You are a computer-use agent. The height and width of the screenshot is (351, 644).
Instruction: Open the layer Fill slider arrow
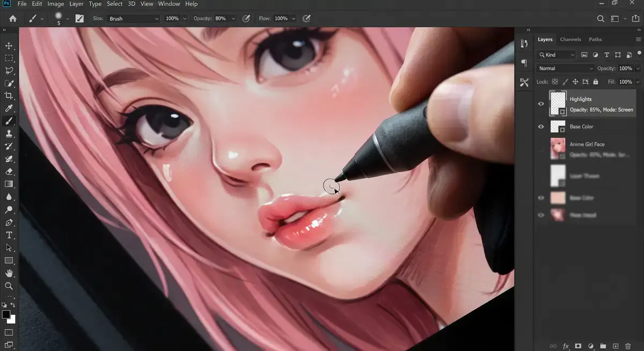tap(638, 82)
